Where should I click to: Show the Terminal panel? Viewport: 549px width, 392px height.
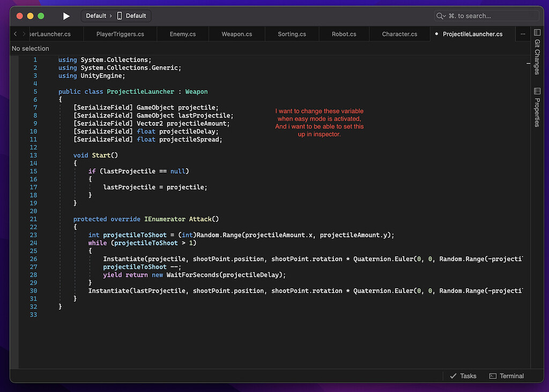[506, 376]
